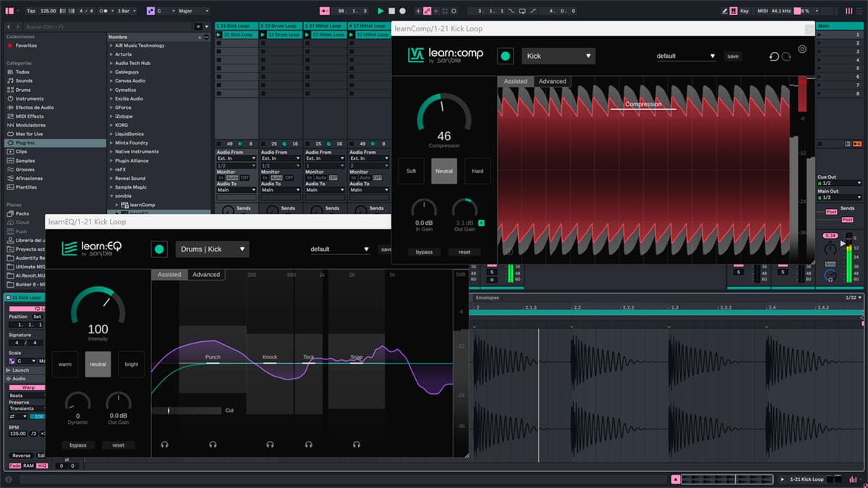Choose the warm EQ character
The image size is (868, 488).
click(x=64, y=364)
